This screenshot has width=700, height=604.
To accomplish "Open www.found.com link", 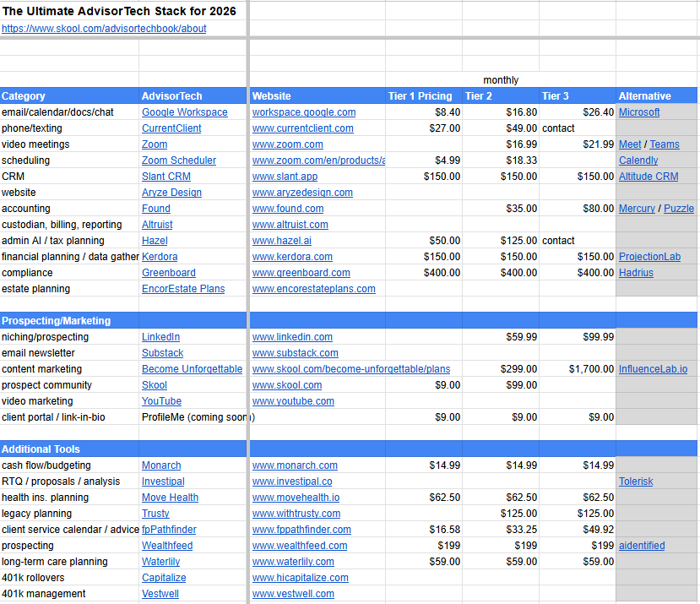I will (x=288, y=209).
